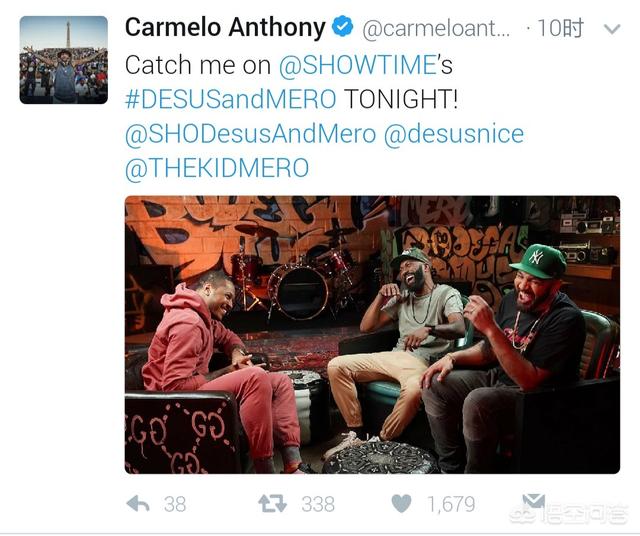Click the tweet text 'Catch me on'
The image size is (640, 536).
(198, 65)
